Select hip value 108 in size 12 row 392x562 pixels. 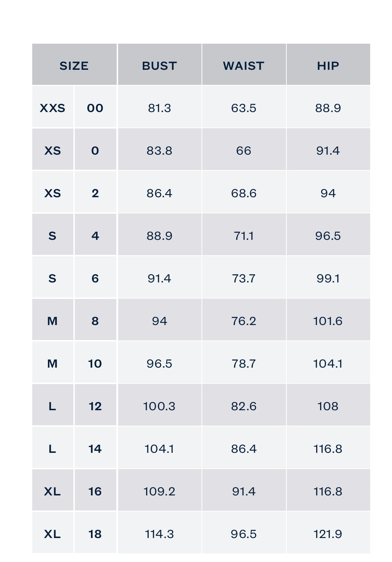click(328, 406)
